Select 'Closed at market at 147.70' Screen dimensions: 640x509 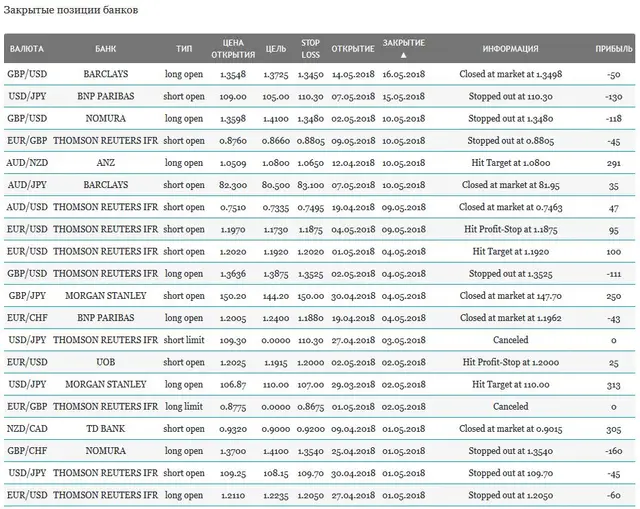pos(511,296)
